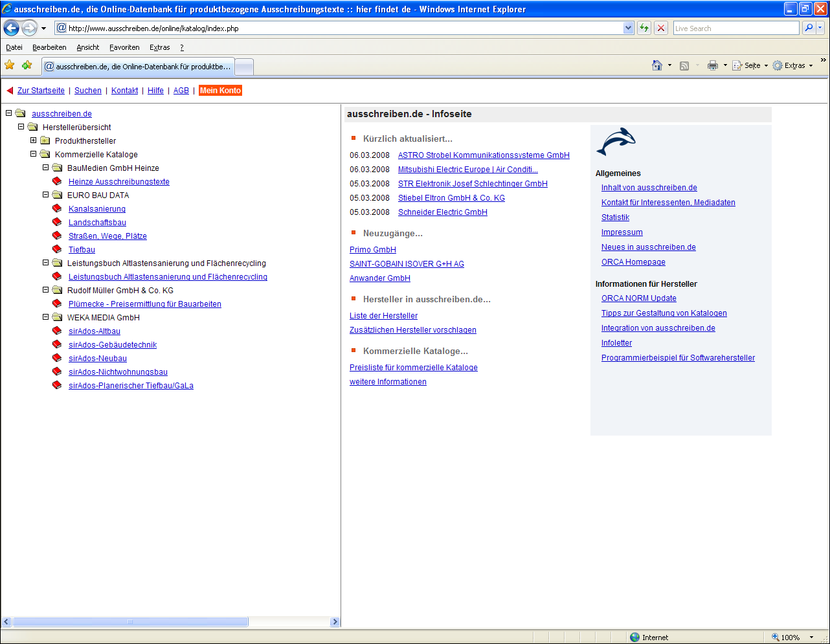Open the Datei menu

coord(14,47)
